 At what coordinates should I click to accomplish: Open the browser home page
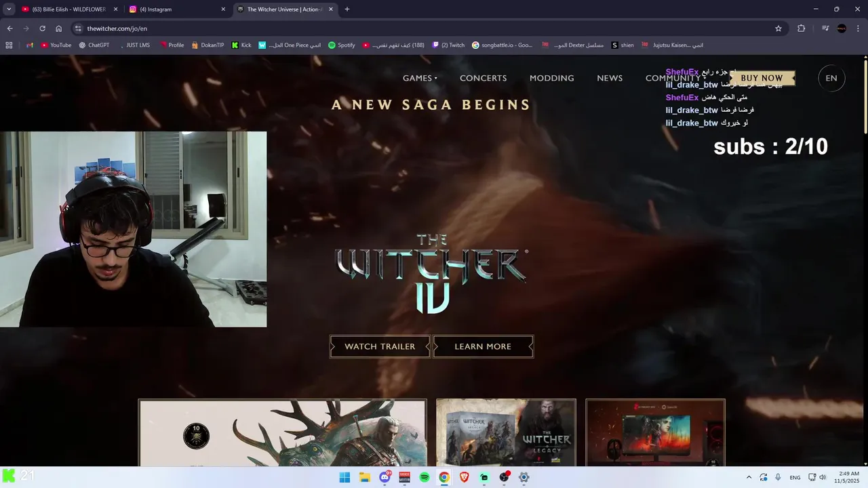point(58,28)
